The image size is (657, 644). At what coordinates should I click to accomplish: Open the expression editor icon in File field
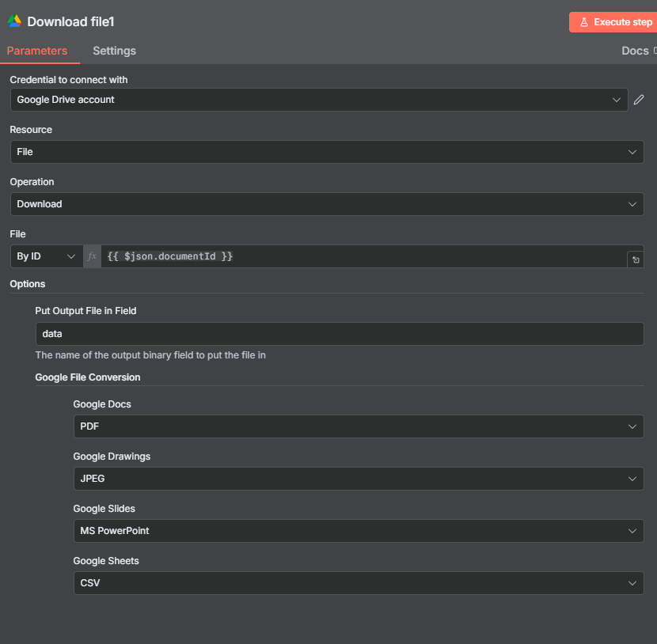tap(635, 259)
